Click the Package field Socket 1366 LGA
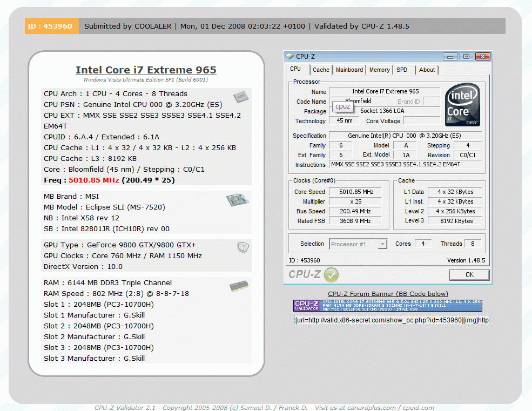Viewport: 532px width, 411px height. (x=385, y=111)
